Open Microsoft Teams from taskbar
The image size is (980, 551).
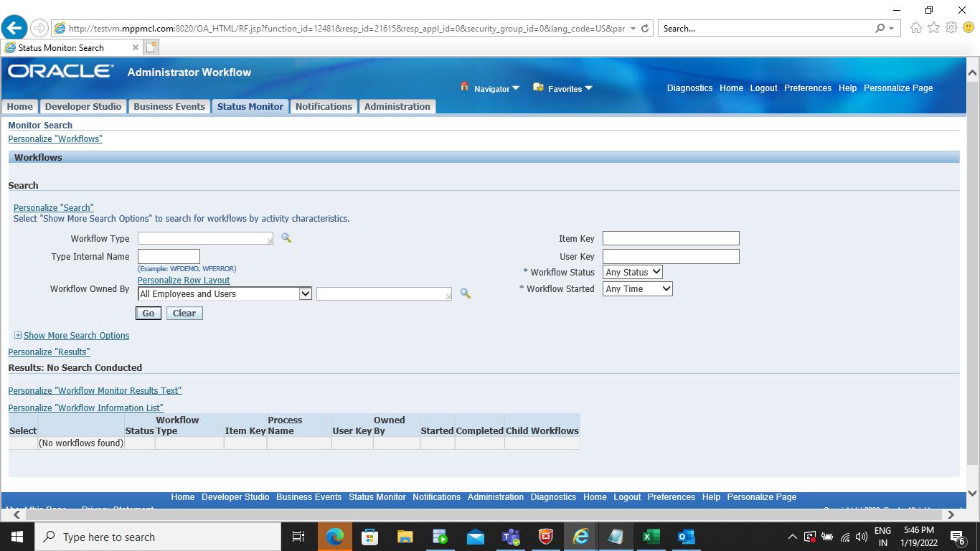[x=511, y=537]
